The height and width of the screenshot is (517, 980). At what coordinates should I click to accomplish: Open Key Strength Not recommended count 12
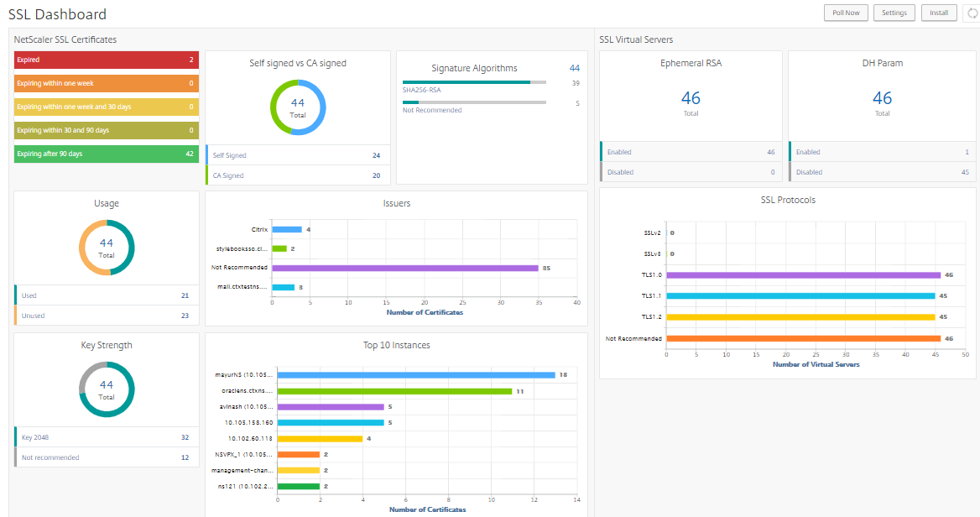pos(185,457)
